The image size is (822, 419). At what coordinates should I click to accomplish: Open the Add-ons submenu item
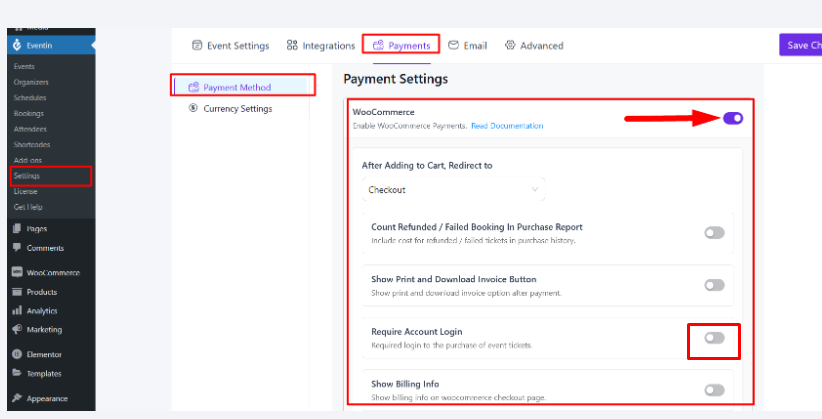(x=28, y=160)
